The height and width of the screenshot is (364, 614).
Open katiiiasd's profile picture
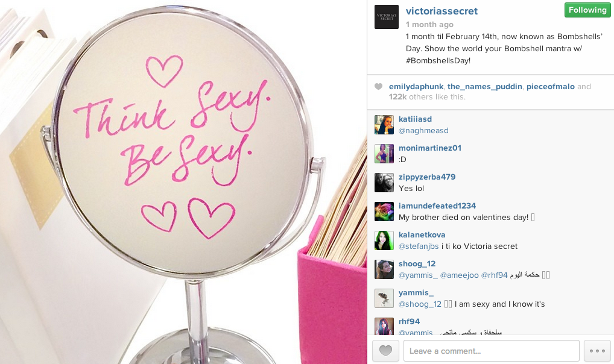point(384,125)
